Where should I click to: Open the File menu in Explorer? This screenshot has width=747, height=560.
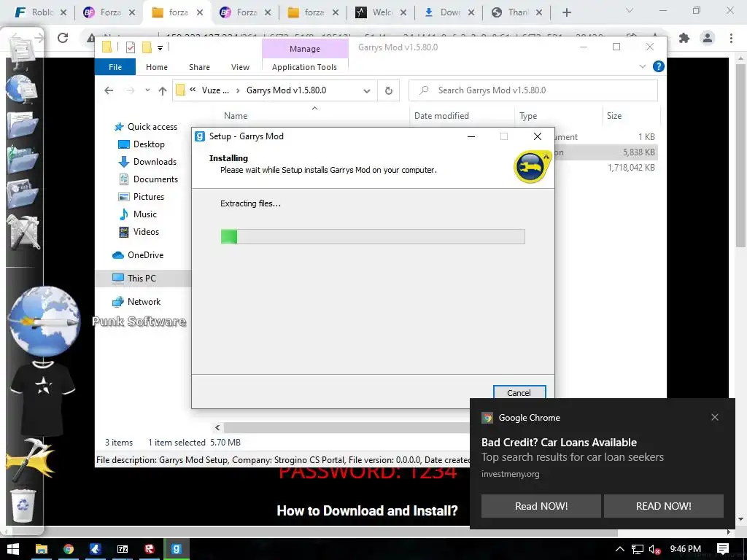click(x=115, y=67)
